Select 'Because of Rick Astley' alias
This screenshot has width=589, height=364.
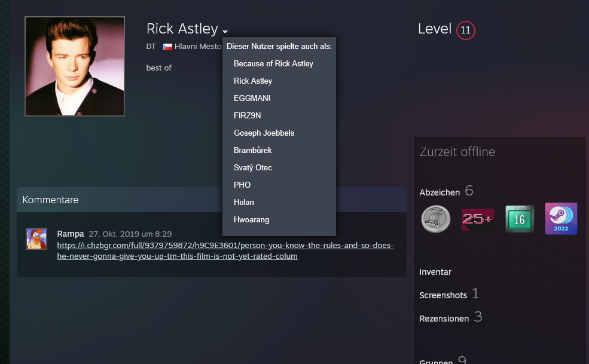273,63
